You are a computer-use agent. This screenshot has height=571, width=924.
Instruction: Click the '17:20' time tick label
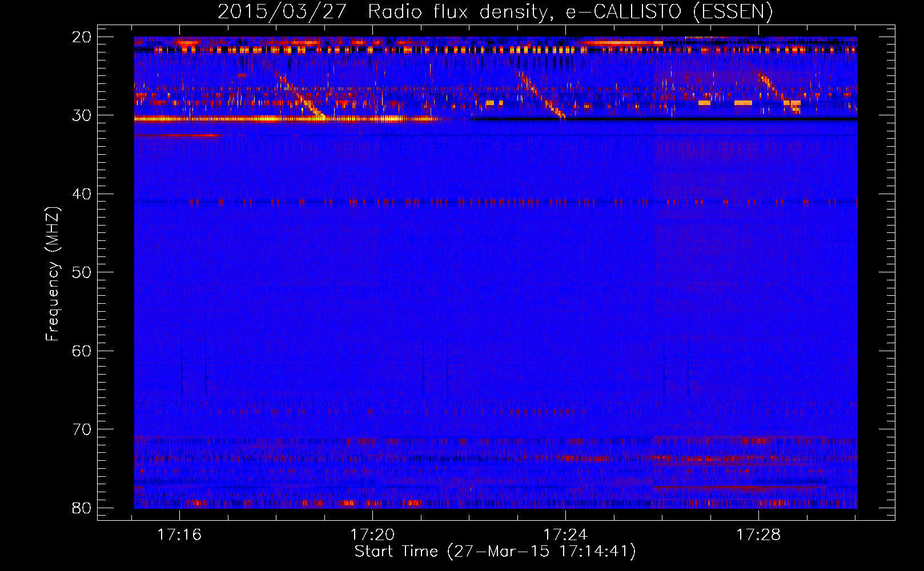coord(372,535)
